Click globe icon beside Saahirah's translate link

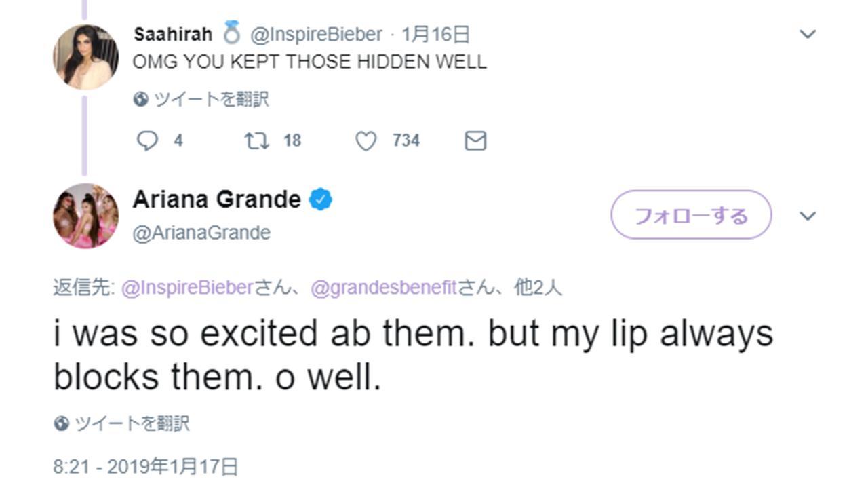click(140, 100)
